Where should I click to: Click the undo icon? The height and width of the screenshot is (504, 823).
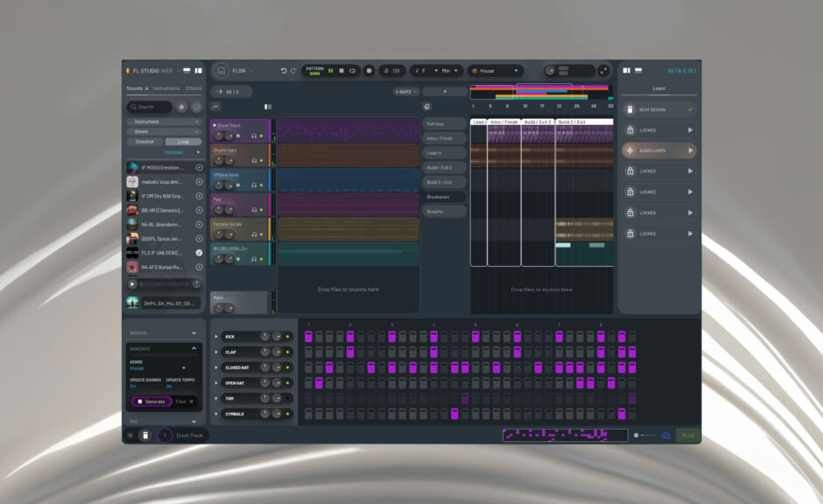point(284,71)
